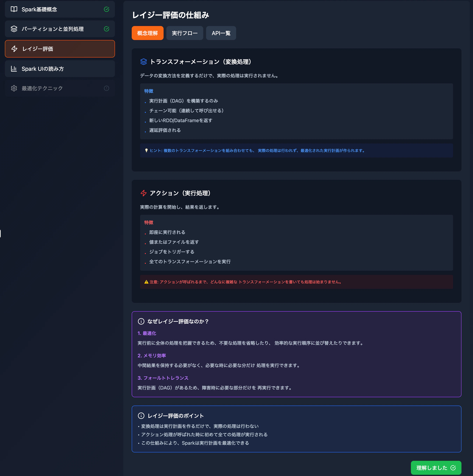Click the book icon beside Spark基礎概念
473x476 pixels.
tap(14, 9)
